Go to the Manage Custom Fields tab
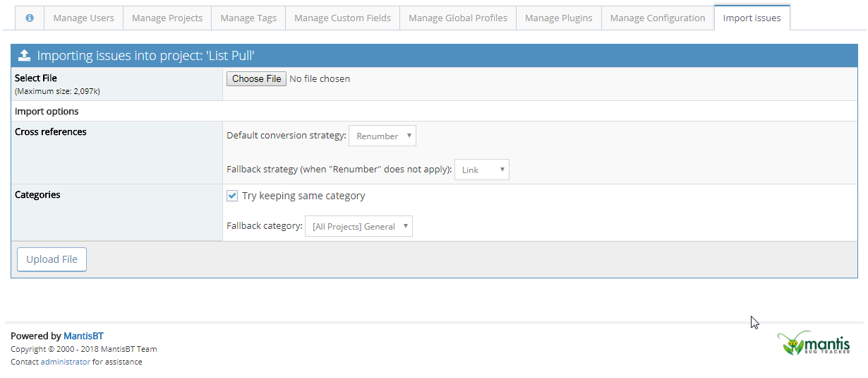The height and width of the screenshot is (378, 868). click(x=342, y=18)
